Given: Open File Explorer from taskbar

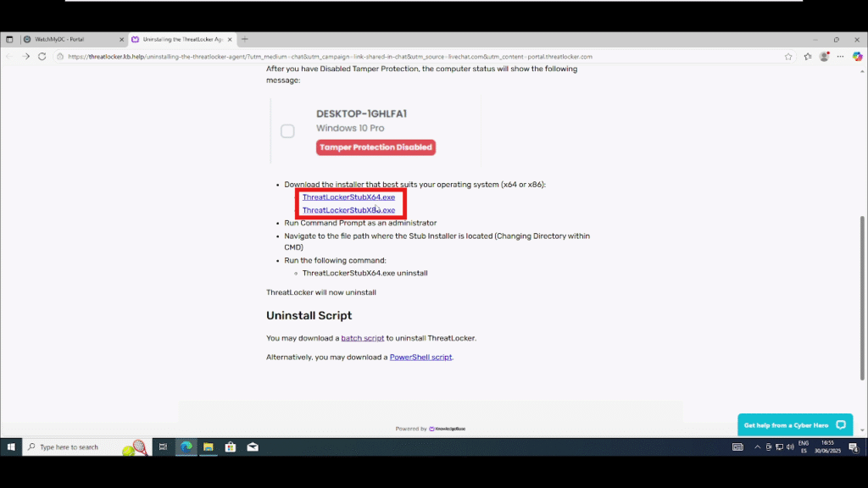Looking at the screenshot, I should 209,447.
